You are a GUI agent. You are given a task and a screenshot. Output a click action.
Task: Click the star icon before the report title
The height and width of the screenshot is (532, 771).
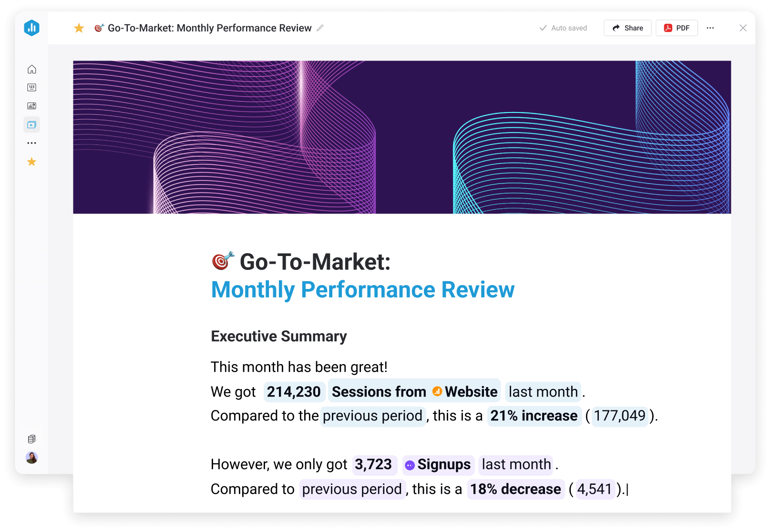79,28
